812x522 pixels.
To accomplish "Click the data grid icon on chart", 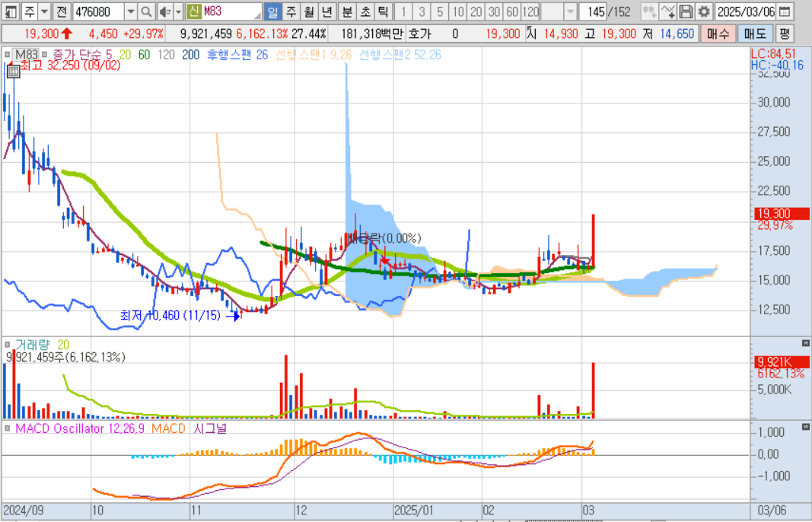I will [x=14, y=72].
